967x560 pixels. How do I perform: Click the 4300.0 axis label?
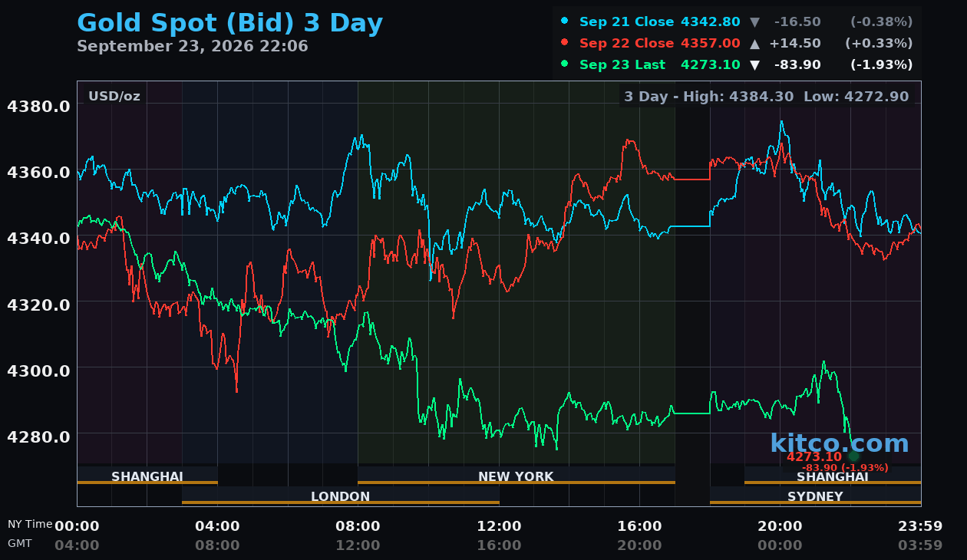[x=38, y=370]
